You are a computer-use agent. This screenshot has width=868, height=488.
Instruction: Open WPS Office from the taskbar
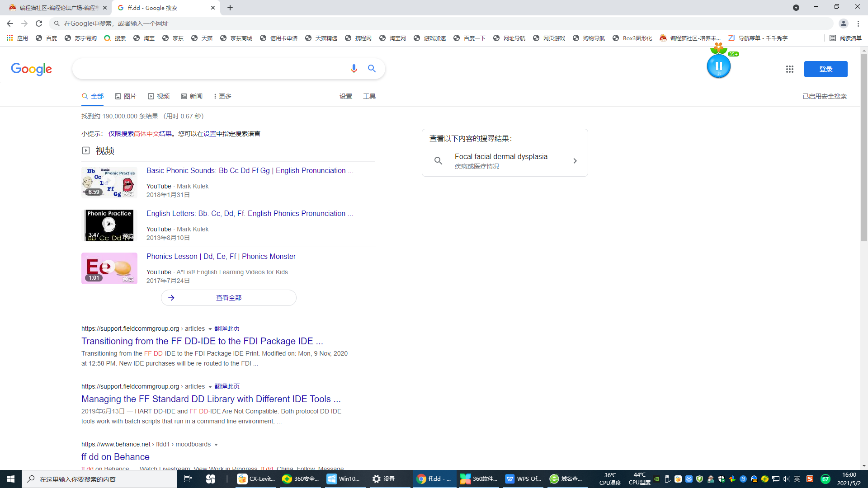[x=524, y=479]
